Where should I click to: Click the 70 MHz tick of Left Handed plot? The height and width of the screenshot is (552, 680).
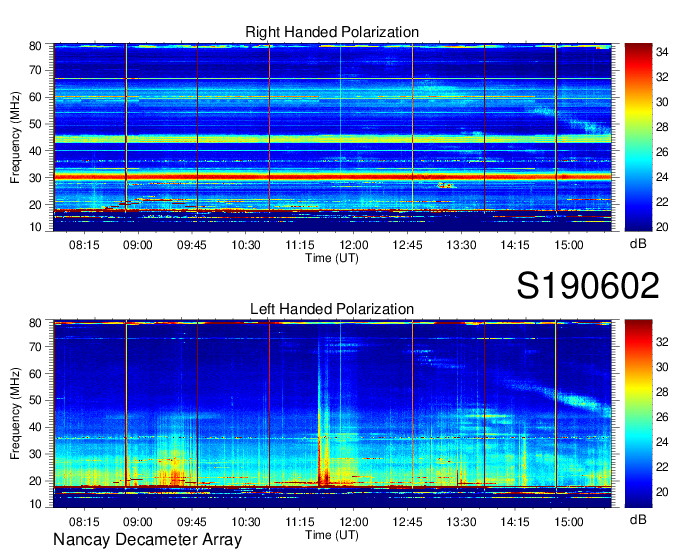tap(35, 346)
